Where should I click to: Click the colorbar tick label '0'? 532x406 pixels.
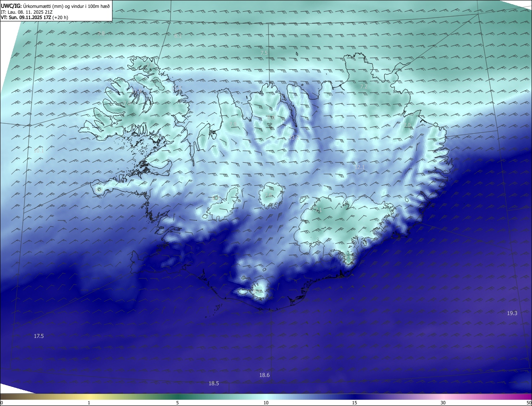click(2, 403)
